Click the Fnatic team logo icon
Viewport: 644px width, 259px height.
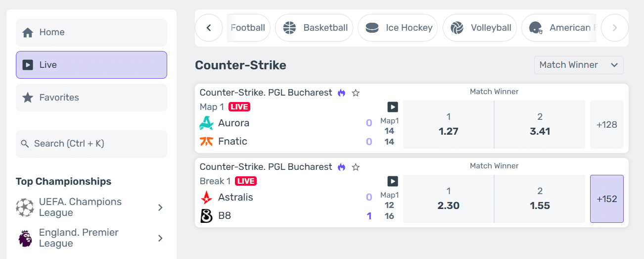pos(206,142)
